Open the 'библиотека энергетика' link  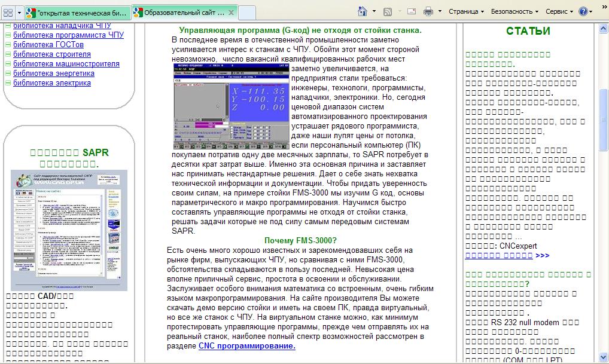(54, 74)
